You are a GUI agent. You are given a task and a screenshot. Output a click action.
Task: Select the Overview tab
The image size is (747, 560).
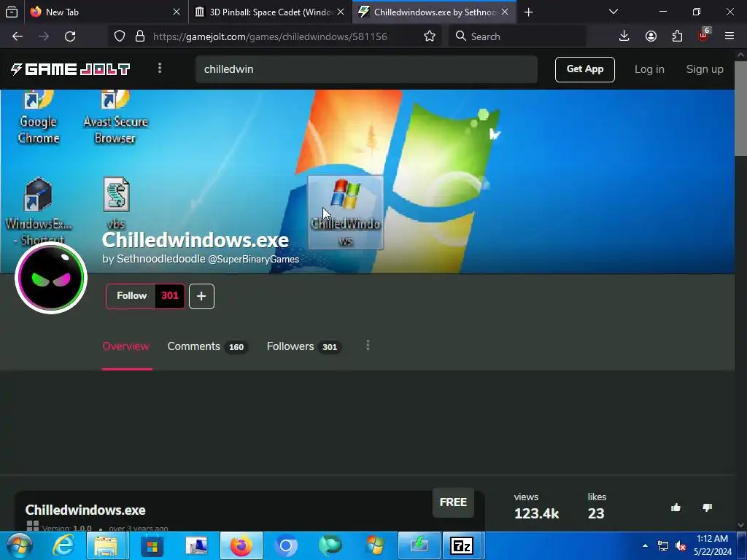coord(125,346)
